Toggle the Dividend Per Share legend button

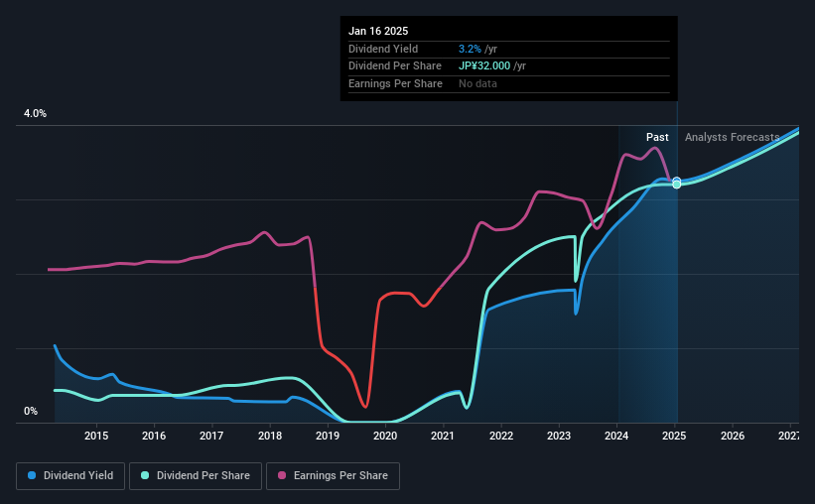point(196,476)
